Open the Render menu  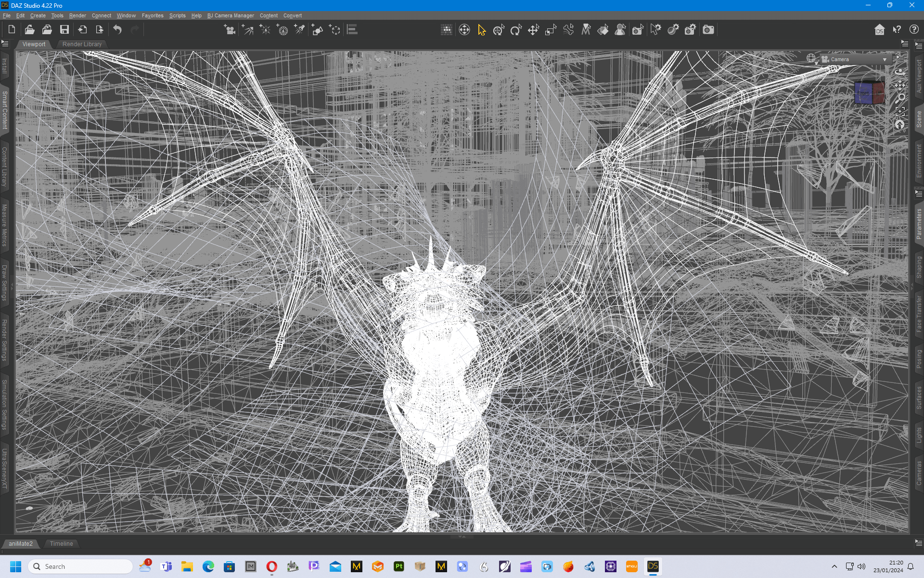(77, 15)
